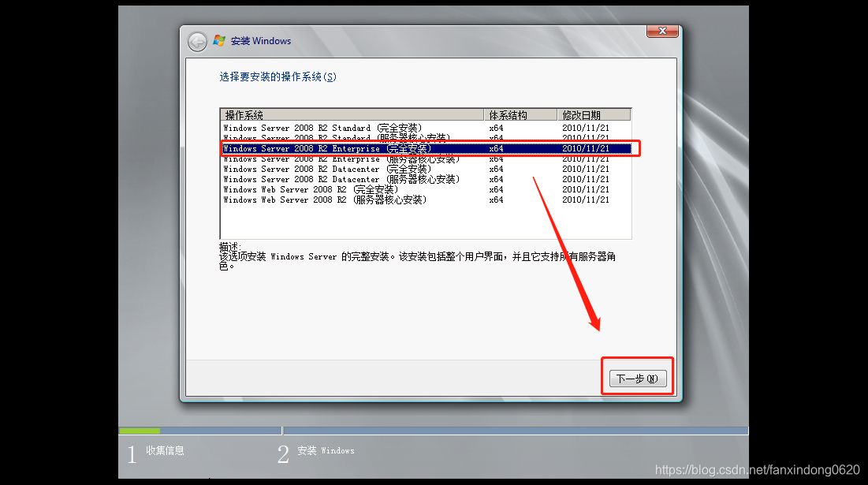Click the 下一步 (N) button
Image resolution: width=868 pixels, height=485 pixels.
[637, 379]
